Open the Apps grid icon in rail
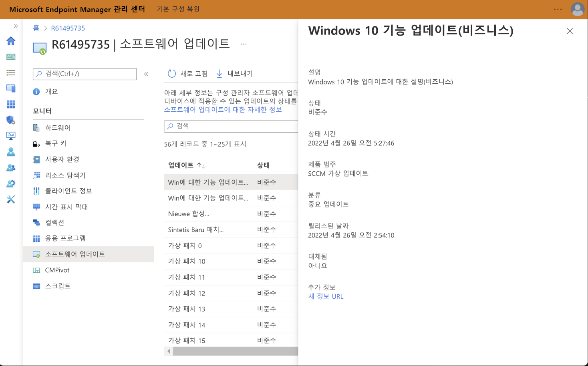This screenshot has width=588, height=366. 11,104
